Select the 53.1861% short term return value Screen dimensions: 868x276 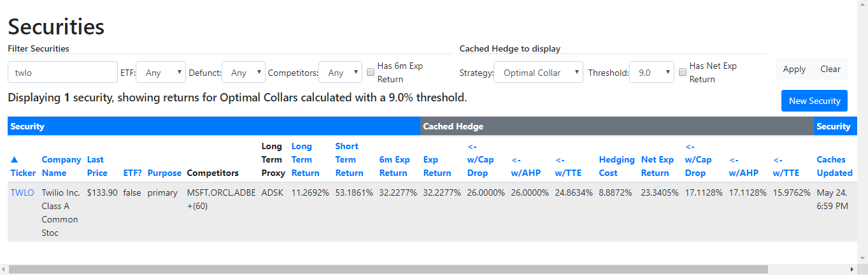click(x=354, y=192)
